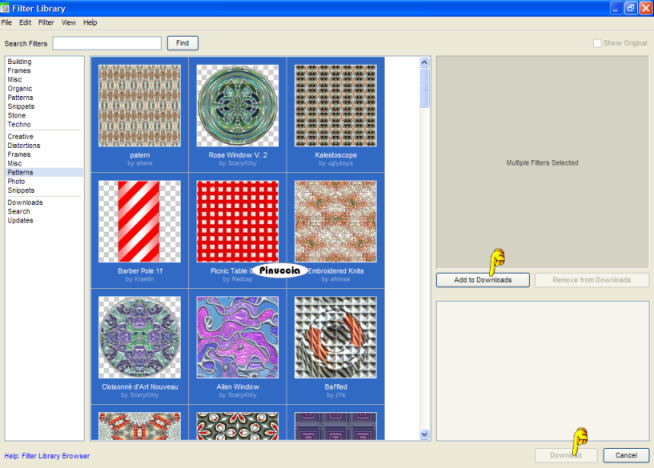Screen dimensions: 654x468
Task: Click the scroll down arrow of filter list
Action: click(x=424, y=434)
